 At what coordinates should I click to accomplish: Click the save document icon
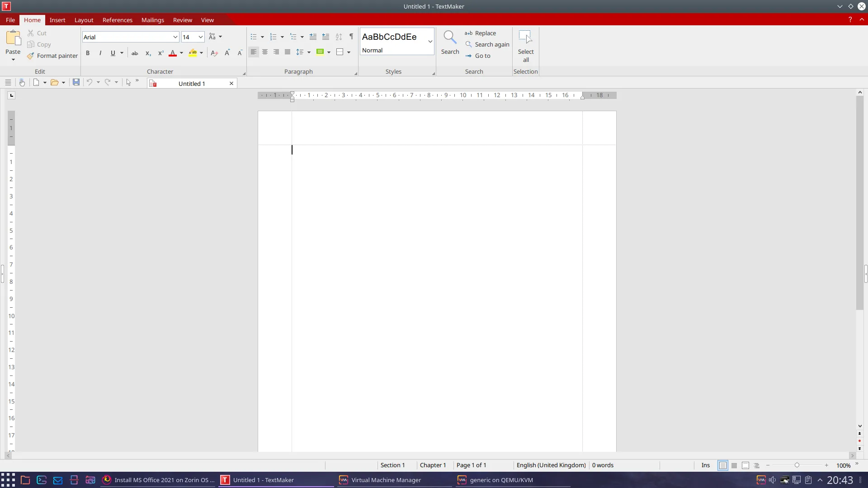pos(76,82)
